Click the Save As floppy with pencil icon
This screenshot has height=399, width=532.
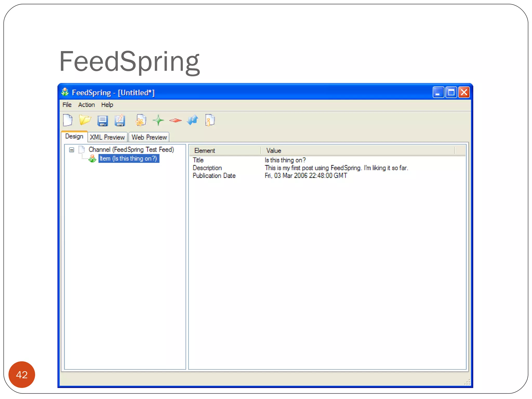coord(120,121)
